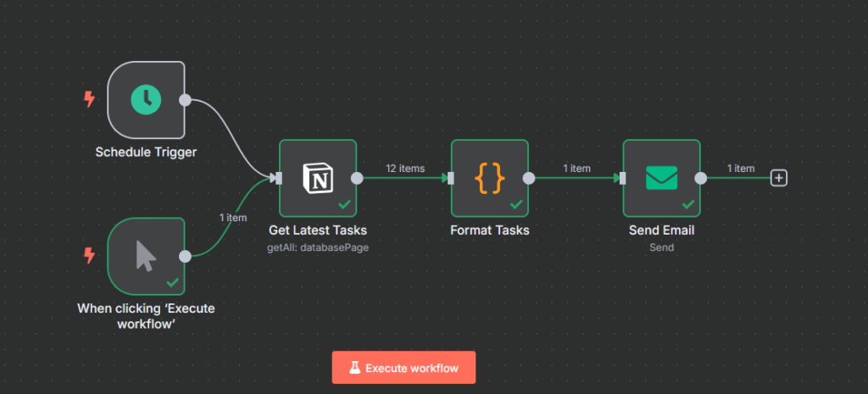Select the Format Tasks curly braces node
868x394 pixels.
[489, 178]
